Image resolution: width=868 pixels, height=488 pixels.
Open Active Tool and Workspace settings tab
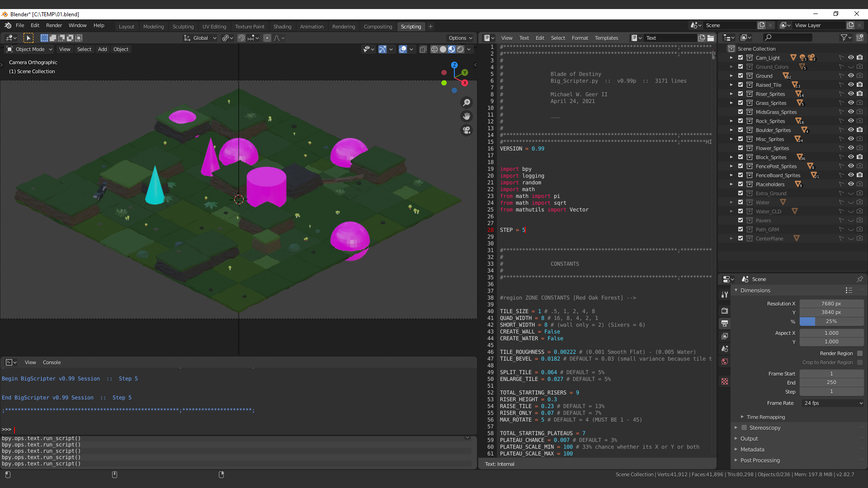[725, 294]
